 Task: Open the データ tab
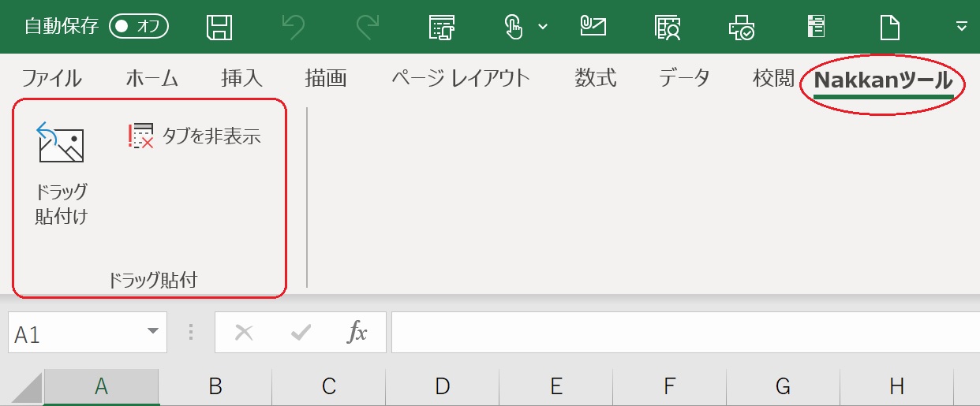(x=684, y=78)
